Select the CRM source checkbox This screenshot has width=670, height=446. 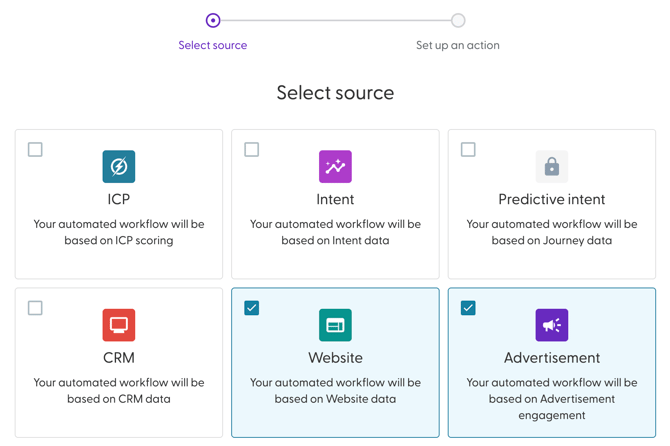tap(35, 308)
